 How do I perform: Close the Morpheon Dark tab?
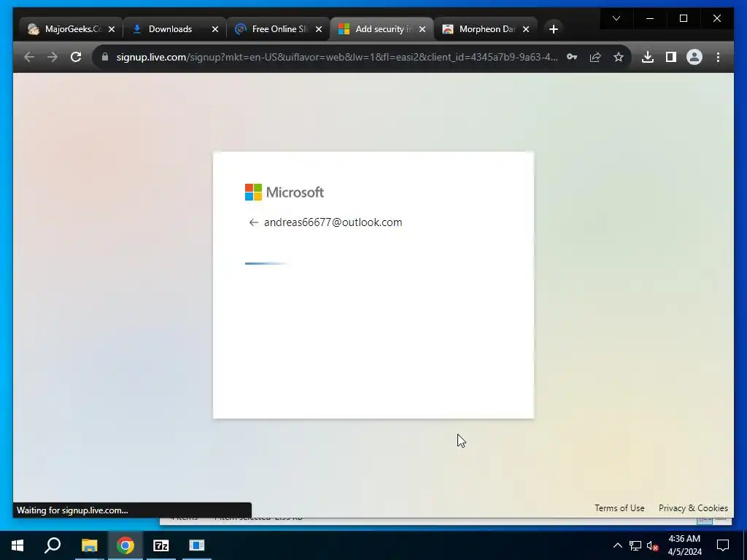[526, 29]
